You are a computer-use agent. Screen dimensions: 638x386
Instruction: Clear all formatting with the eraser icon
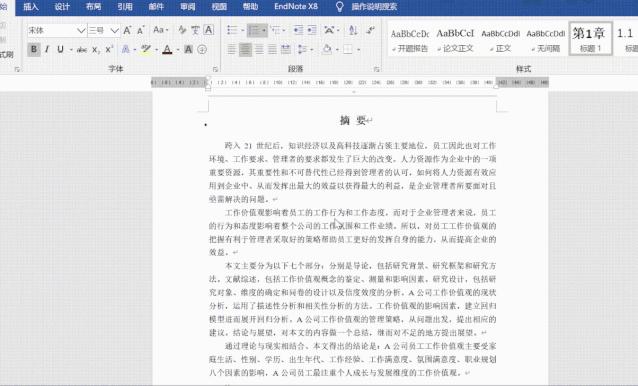tap(182, 30)
